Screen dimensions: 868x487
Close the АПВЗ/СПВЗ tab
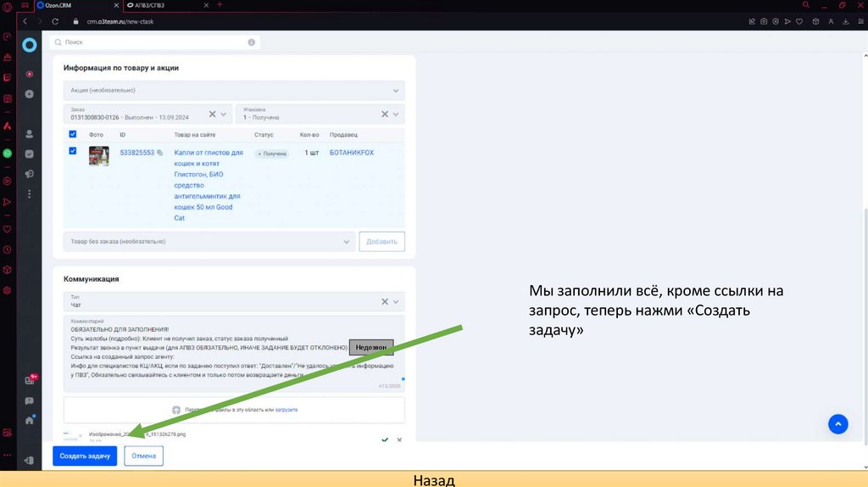206,5
